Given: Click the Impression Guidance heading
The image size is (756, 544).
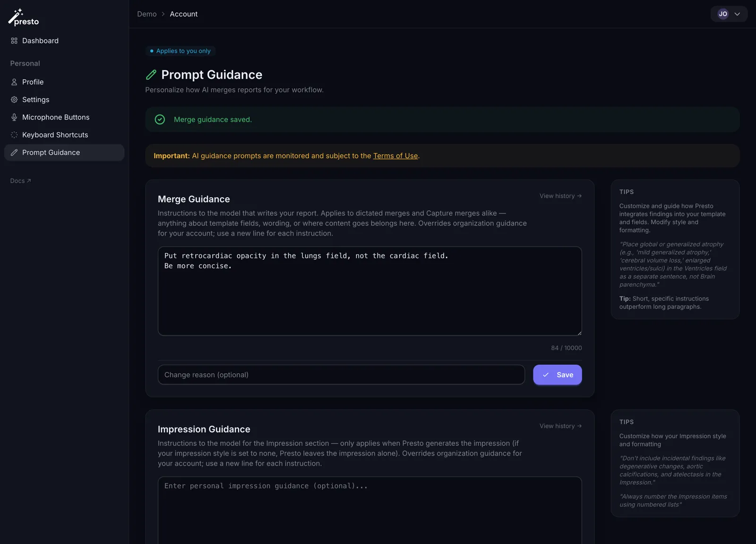Looking at the screenshot, I should 204,429.
